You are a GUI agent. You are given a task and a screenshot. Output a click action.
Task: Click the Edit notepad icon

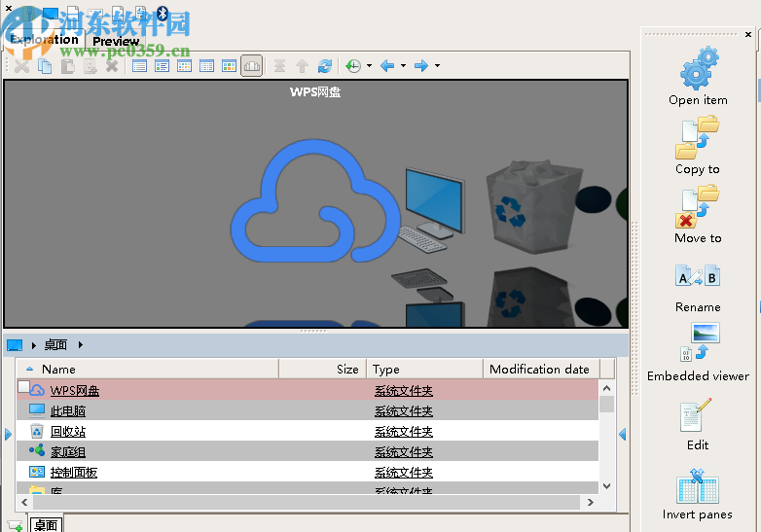[x=696, y=415]
